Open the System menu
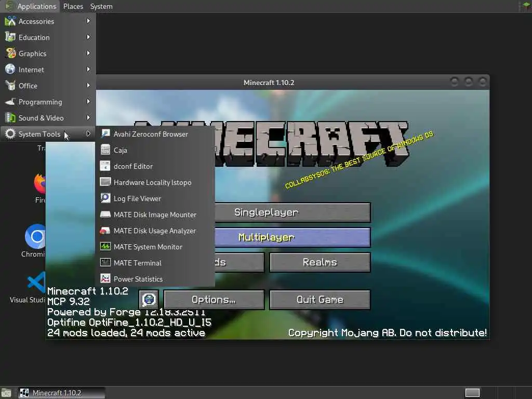 pos(101,6)
